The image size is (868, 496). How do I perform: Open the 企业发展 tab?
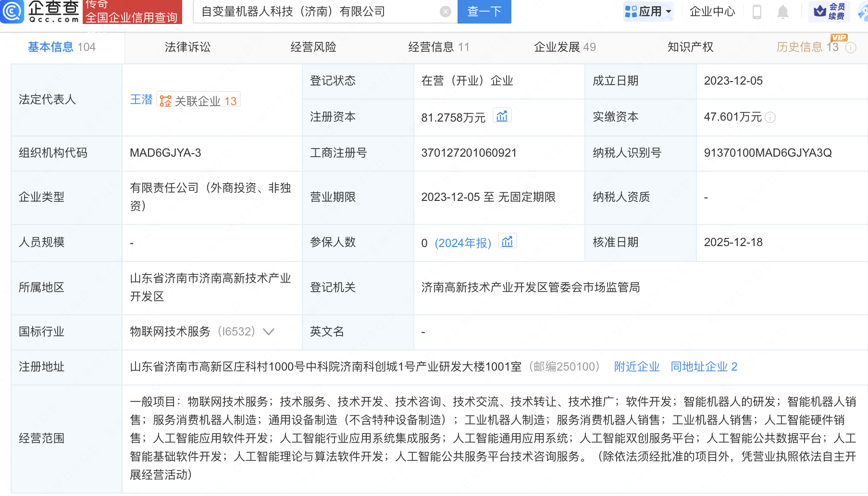point(558,47)
